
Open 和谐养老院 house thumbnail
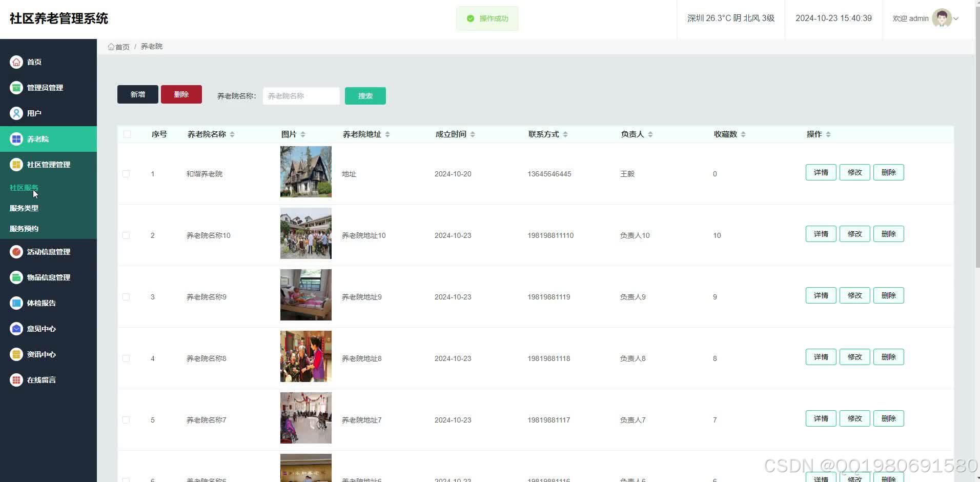click(x=306, y=172)
